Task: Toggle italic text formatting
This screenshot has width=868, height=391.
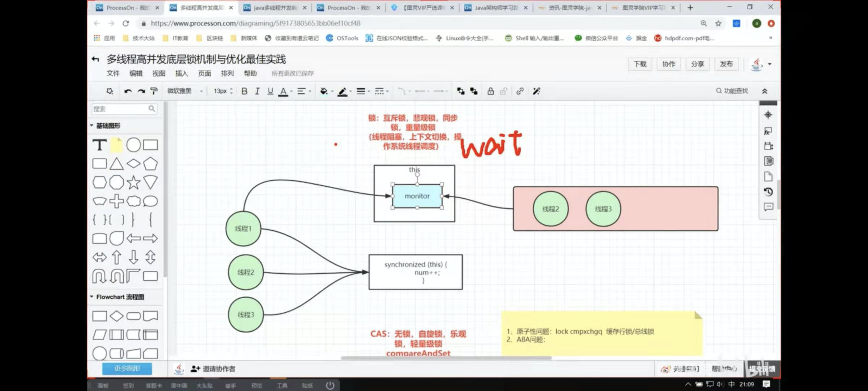Action: [x=257, y=91]
